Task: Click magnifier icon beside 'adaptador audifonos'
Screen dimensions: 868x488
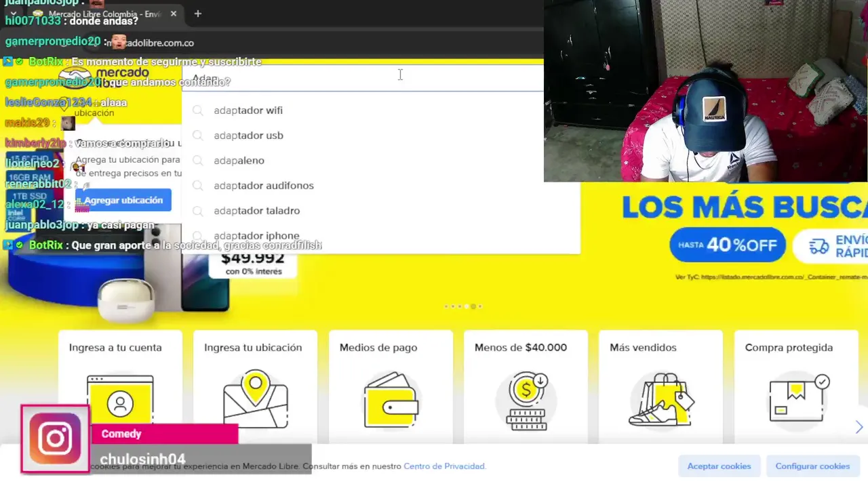Action: pos(197,186)
